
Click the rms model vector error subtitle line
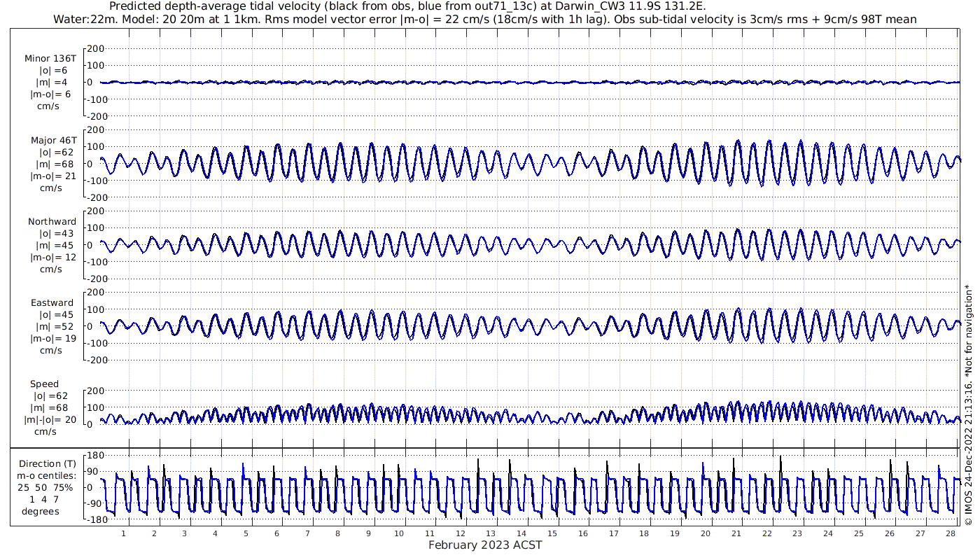(x=484, y=19)
